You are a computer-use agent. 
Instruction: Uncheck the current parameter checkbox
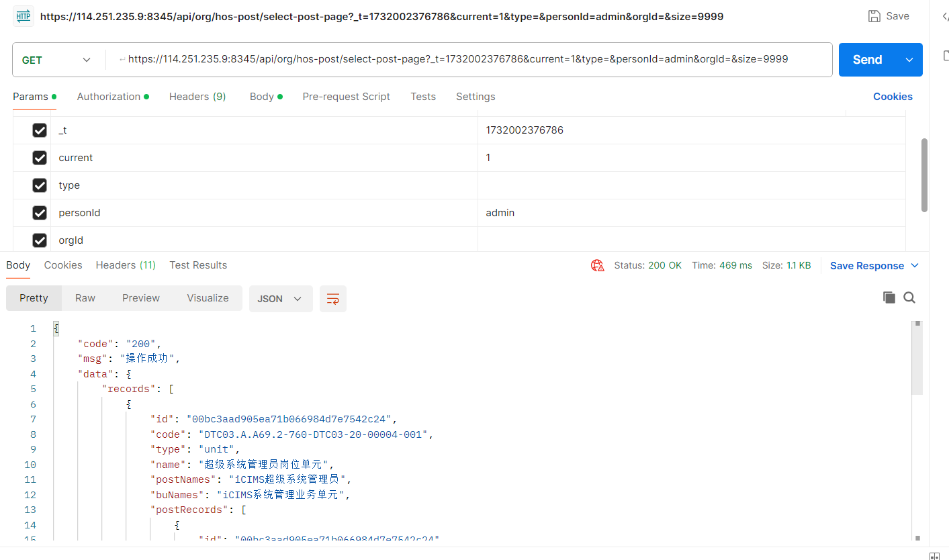(x=40, y=158)
